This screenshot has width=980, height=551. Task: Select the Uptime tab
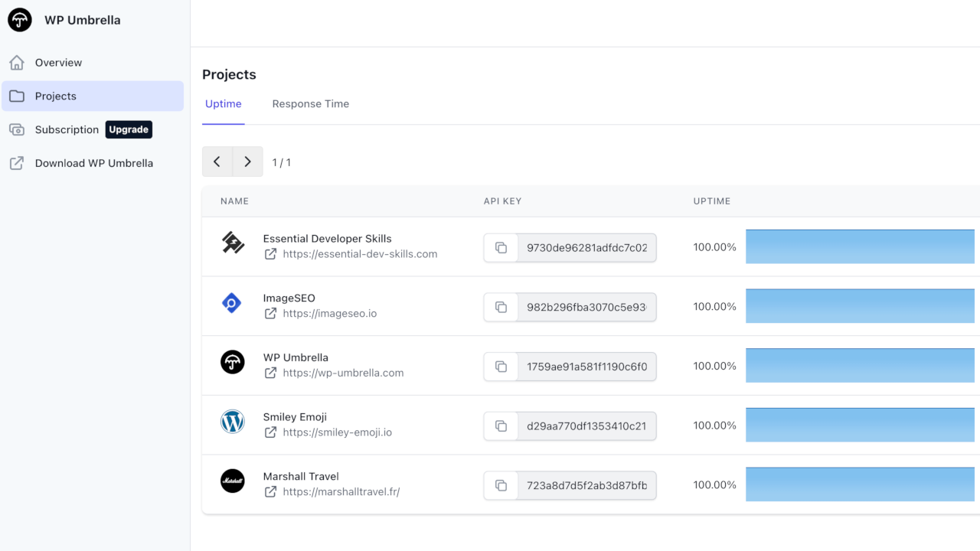pyautogui.click(x=224, y=104)
